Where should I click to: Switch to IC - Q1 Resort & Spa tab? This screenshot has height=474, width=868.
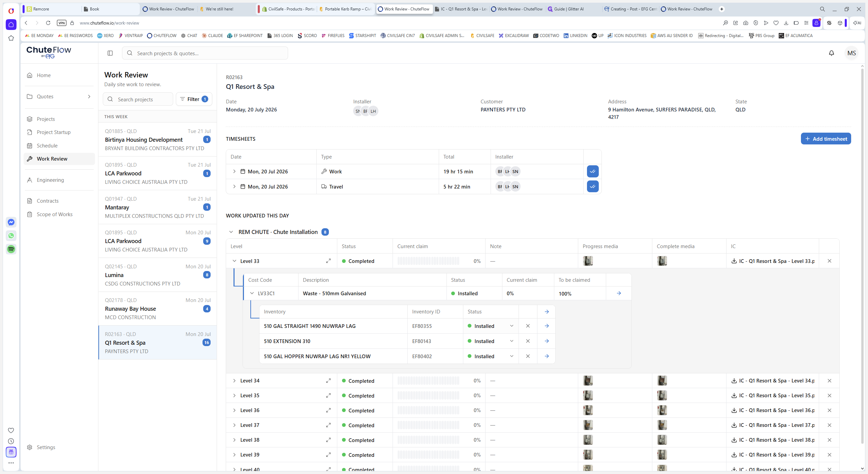click(x=461, y=9)
